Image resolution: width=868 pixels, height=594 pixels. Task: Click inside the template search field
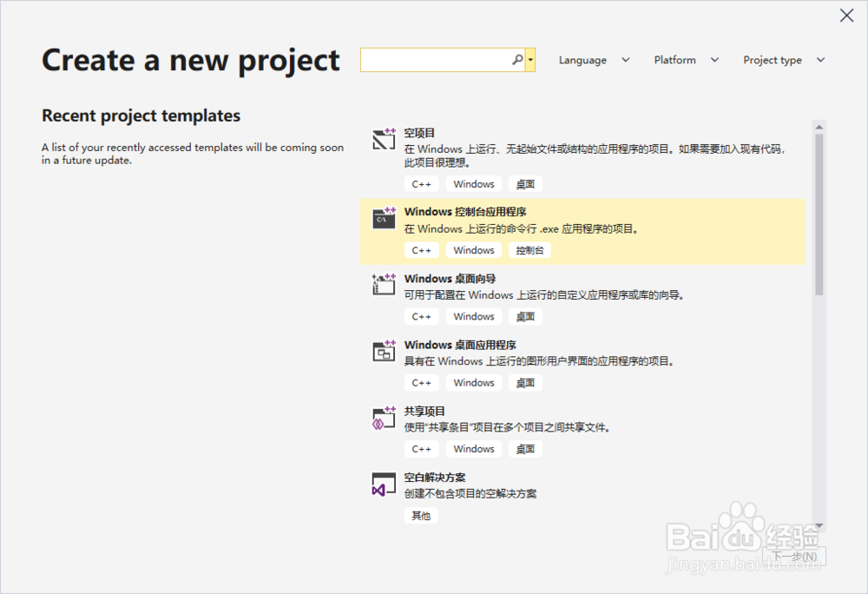click(x=434, y=60)
